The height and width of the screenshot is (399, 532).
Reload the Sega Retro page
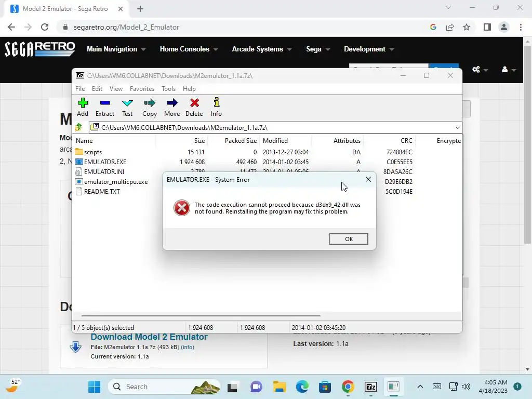coord(45,27)
